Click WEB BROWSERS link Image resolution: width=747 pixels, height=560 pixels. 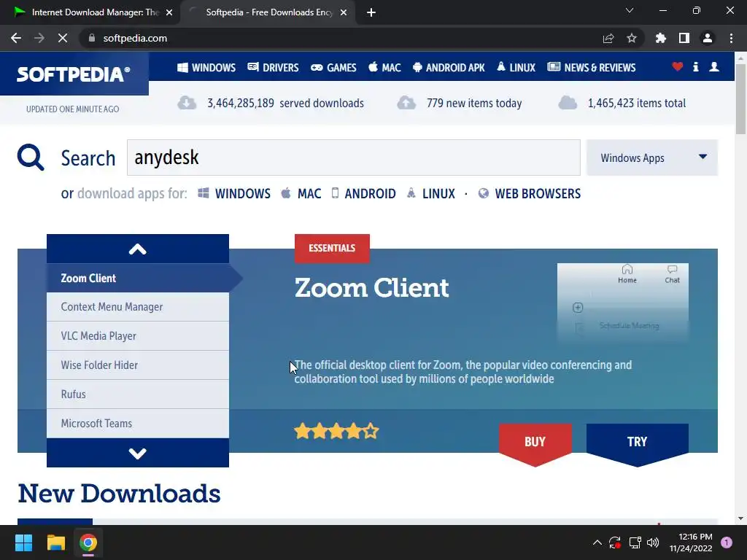point(530,194)
